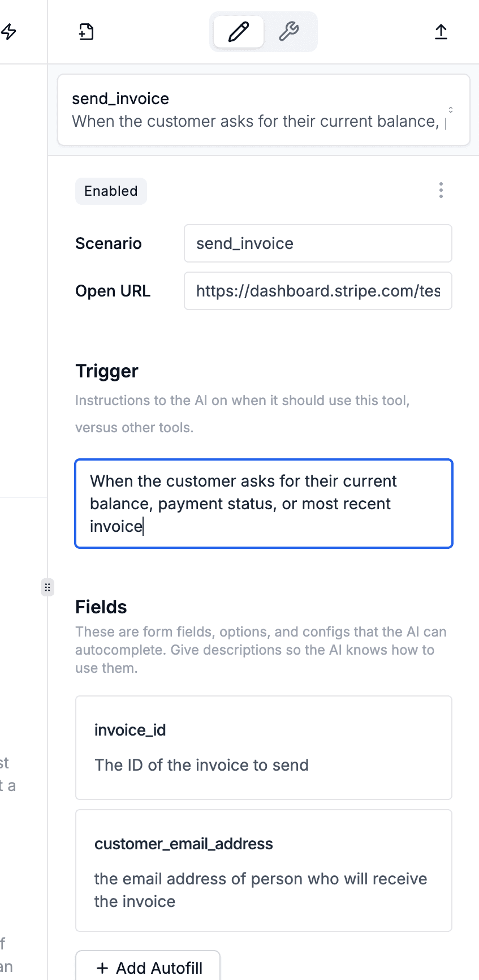
Task: Click inside the Open URL input field
Action: point(318,291)
